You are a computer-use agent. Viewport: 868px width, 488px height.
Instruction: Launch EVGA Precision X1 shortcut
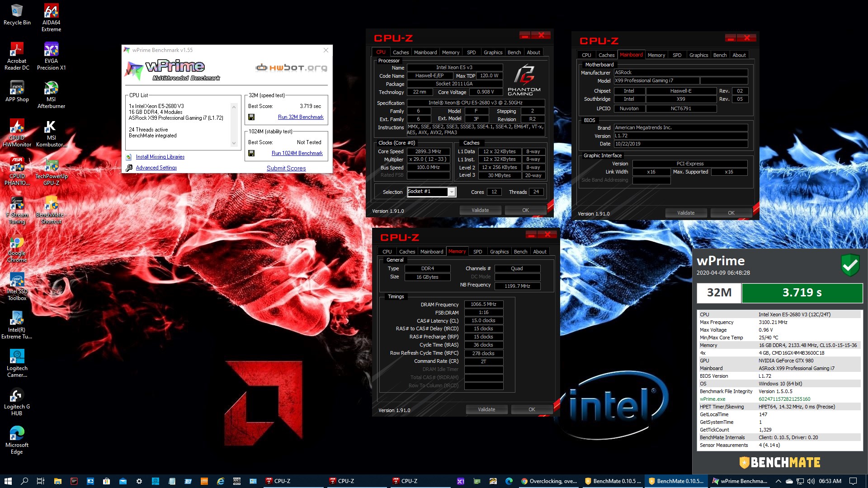51,56
